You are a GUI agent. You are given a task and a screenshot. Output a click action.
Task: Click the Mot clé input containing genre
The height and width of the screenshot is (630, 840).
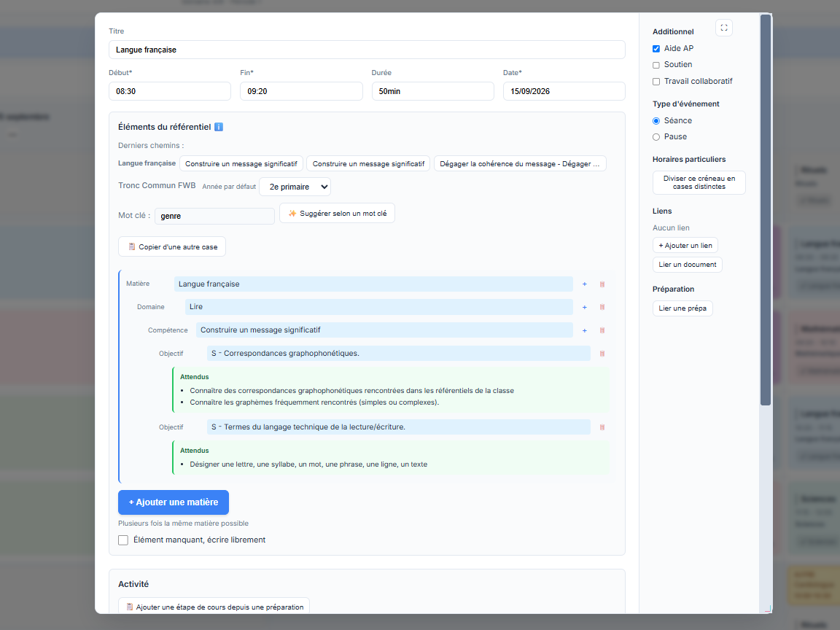[215, 216]
